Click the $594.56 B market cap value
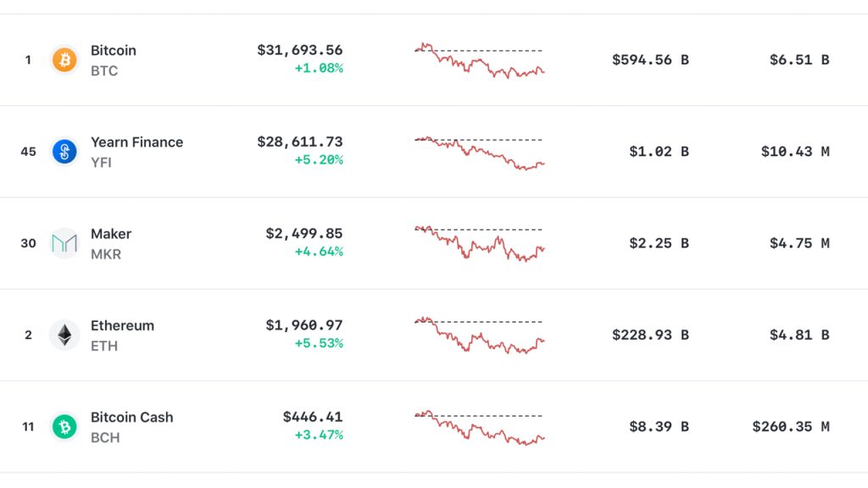This screenshot has height=488, width=868. [649, 59]
